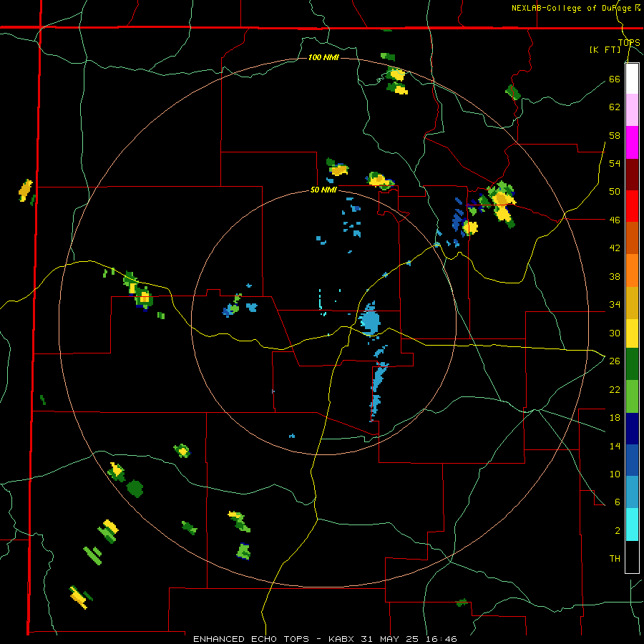Click the 50 NMI range ring label
The width and height of the screenshot is (644, 644).
pos(323,190)
